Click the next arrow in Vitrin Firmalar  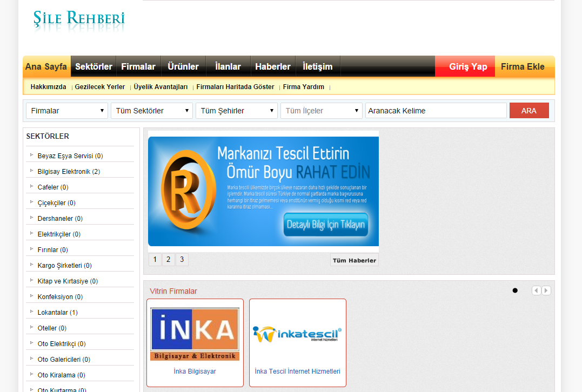point(546,290)
